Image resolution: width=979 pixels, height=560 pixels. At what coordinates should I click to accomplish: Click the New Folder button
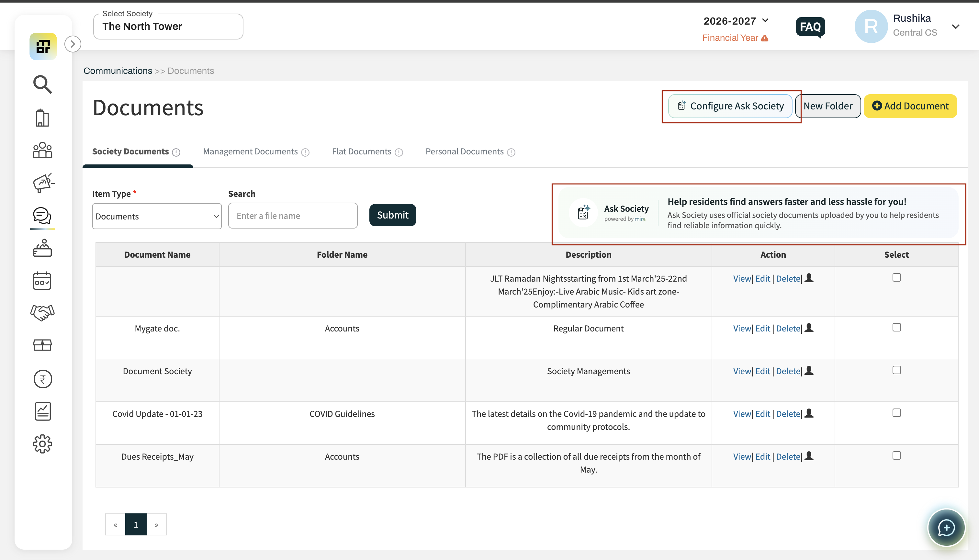[x=828, y=106]
